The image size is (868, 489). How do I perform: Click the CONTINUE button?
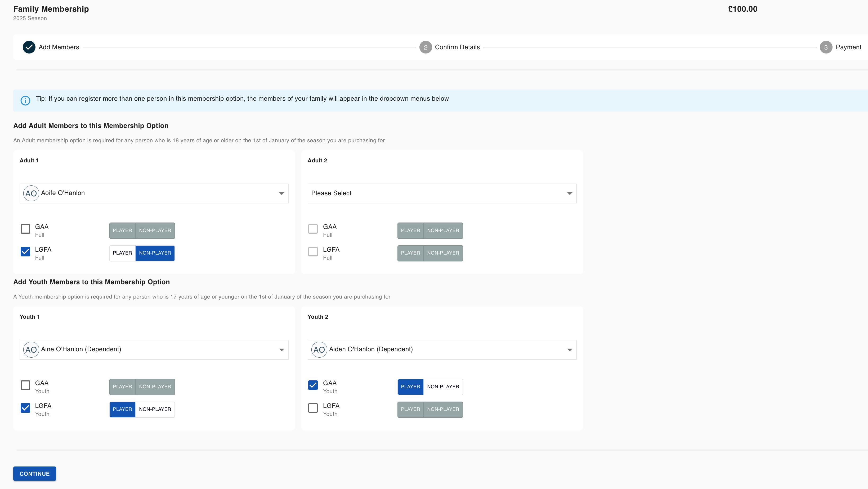(x=35, y=474)
